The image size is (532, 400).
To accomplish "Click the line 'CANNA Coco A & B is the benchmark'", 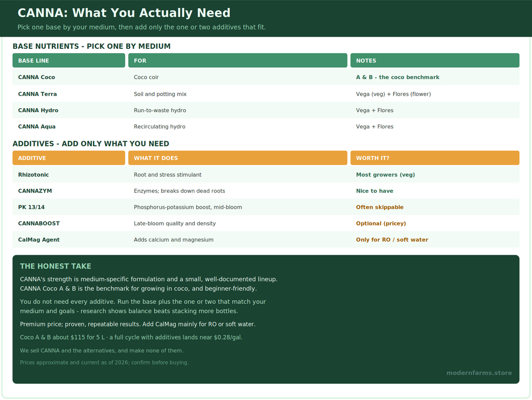I will [x=138, y=289].
